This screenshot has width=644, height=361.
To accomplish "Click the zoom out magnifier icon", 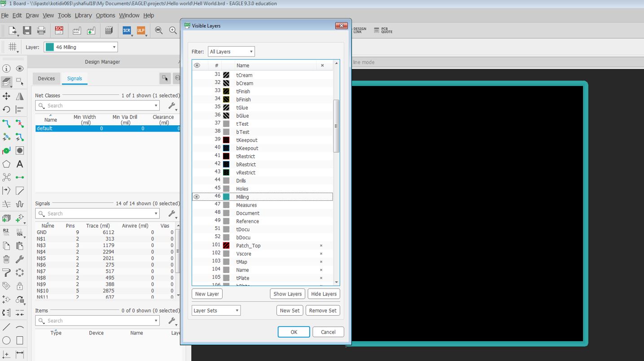I will (x=158, y=31).
